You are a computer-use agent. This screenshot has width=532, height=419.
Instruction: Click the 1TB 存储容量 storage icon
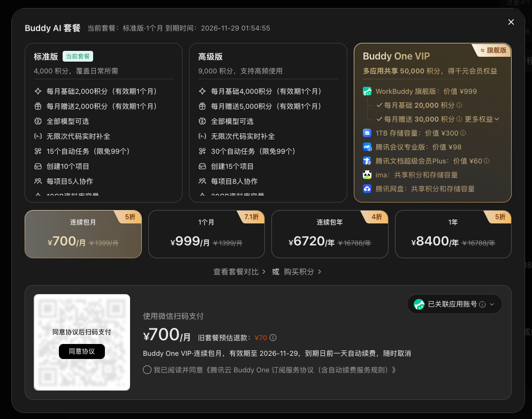(x=367, y=133)
